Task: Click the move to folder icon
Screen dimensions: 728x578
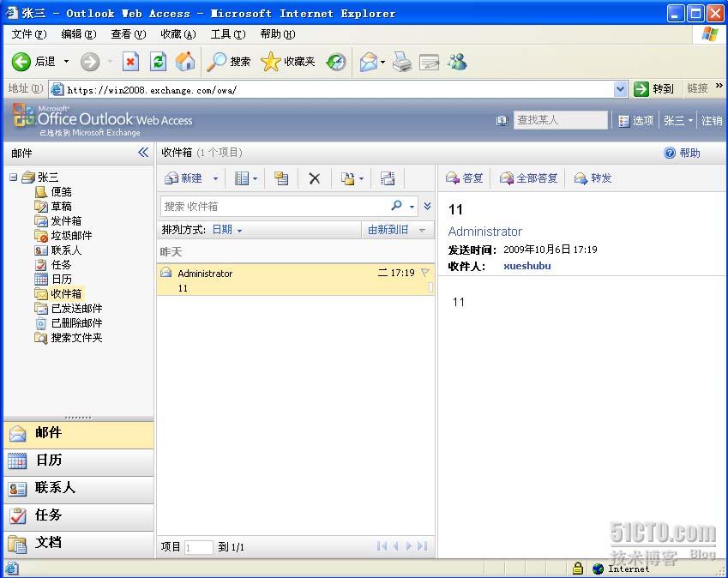Action: click(348, 178)
